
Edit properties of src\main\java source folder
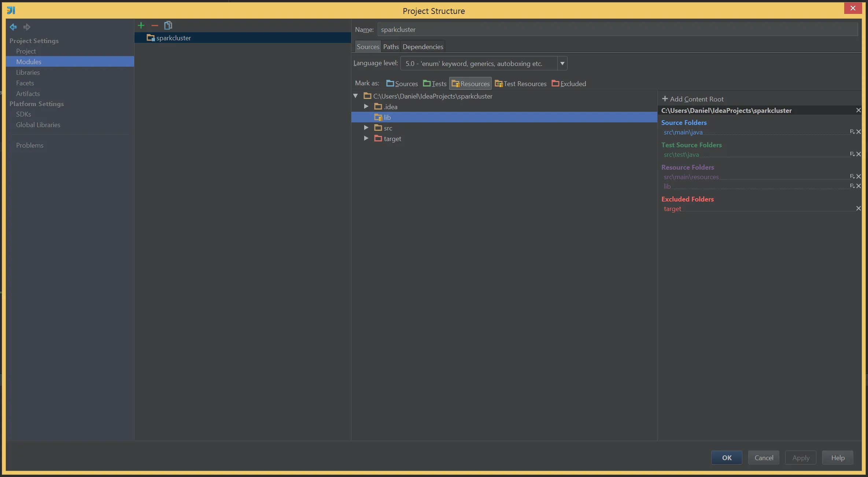(852, 132)
